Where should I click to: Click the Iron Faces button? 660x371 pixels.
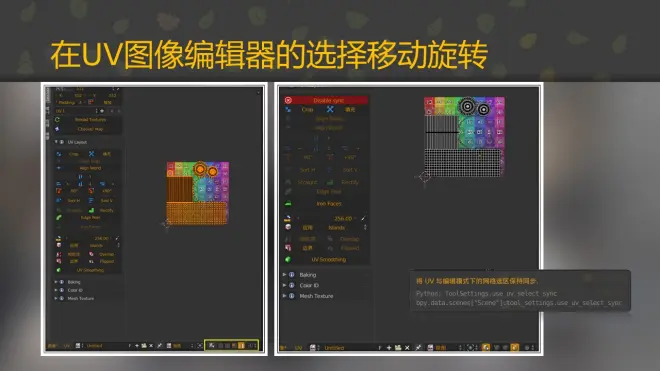coord(329,204)
